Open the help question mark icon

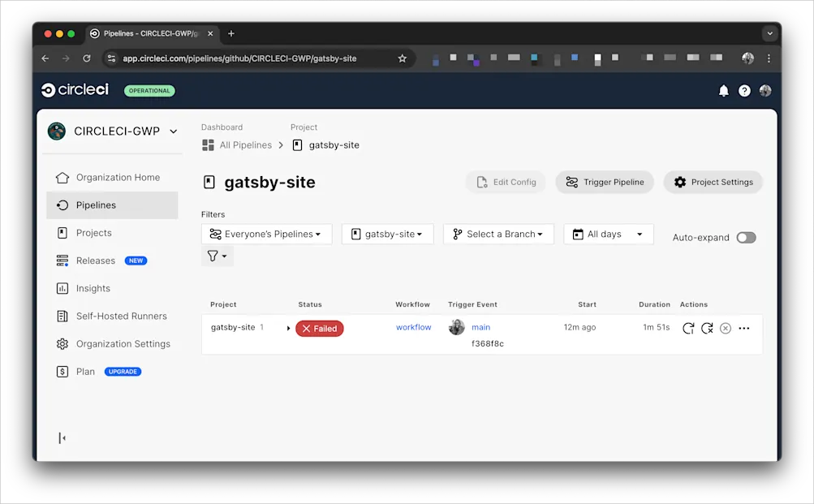(744, 91)
